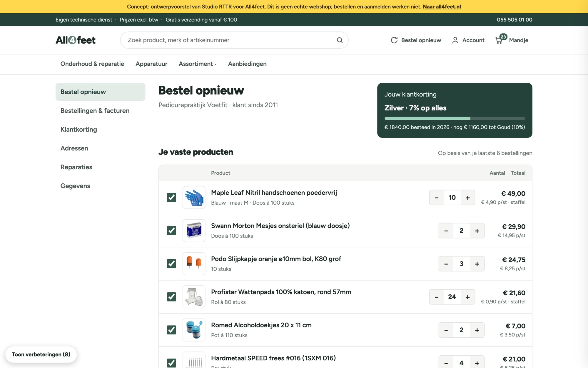This screenshot has width=588, height=368.
Task: Open Reparaties in sidebar
Action: click(x=100, y=167)
